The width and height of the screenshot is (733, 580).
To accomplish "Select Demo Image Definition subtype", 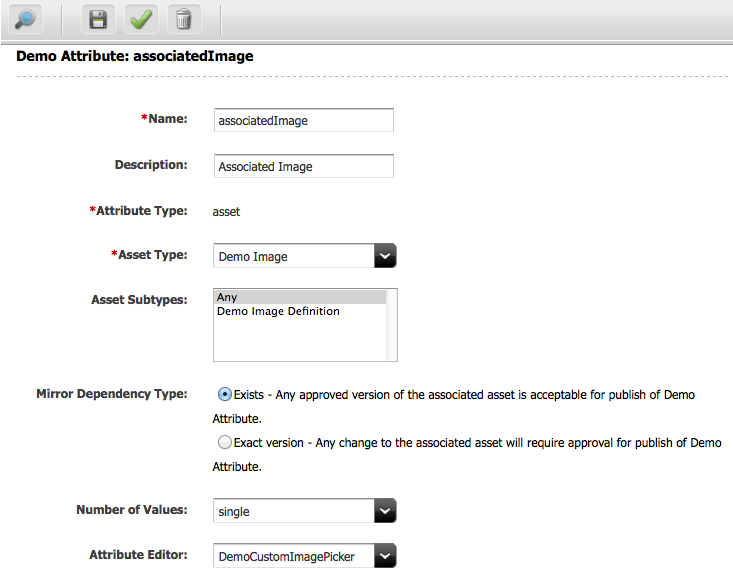I will (301, 311).
